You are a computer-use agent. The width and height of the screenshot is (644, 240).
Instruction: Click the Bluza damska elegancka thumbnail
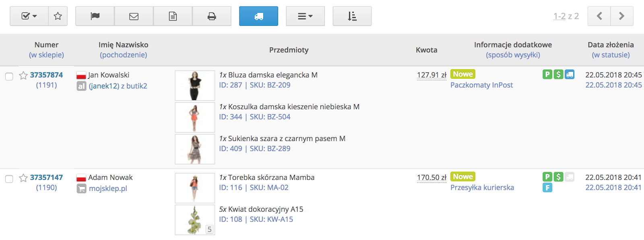tap(195, 86)
